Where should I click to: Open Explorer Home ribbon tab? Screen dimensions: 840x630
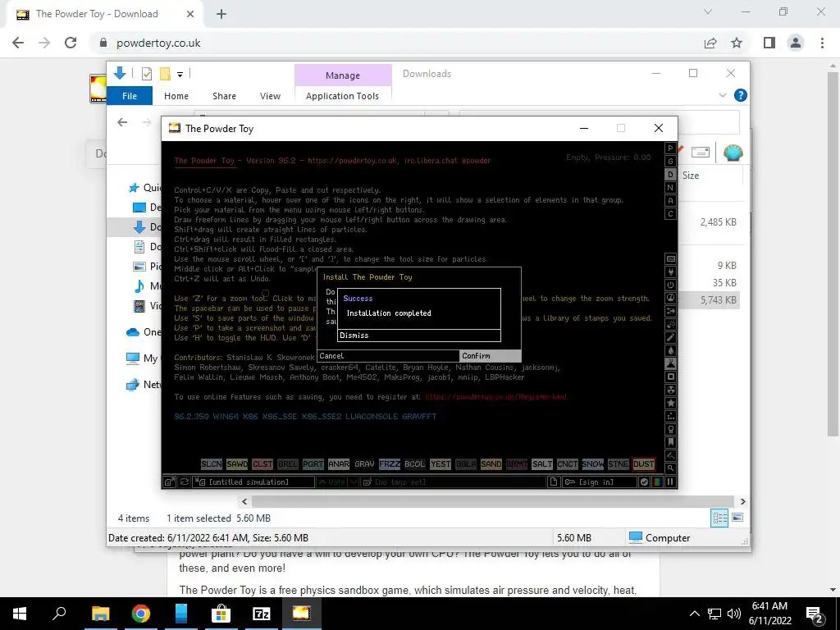click(x=176, y=96)
